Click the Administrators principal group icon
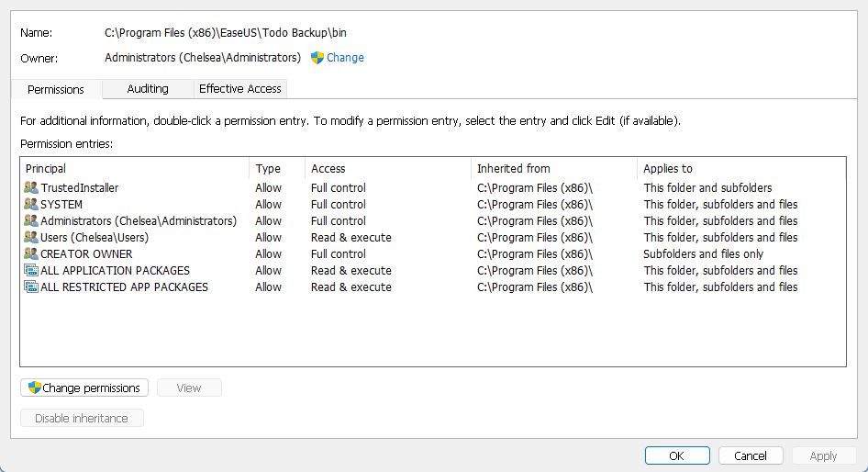This screenshot has height=472, width=868. [31, 221]
